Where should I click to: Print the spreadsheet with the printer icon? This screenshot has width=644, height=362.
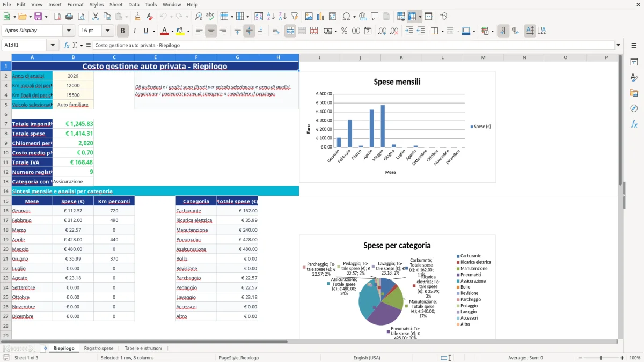pos(69,17)
